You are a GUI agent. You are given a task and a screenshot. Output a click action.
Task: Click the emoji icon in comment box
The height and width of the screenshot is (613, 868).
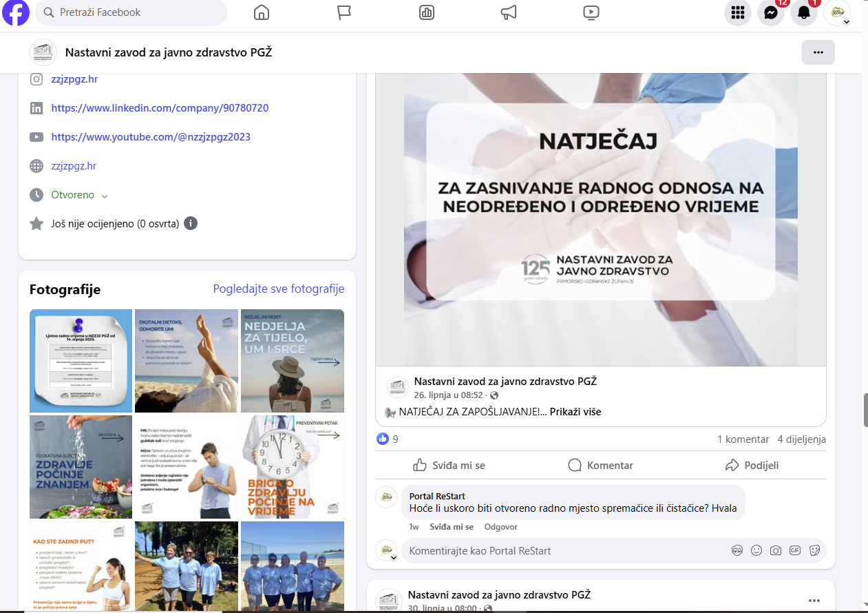[x=756, y=550]
